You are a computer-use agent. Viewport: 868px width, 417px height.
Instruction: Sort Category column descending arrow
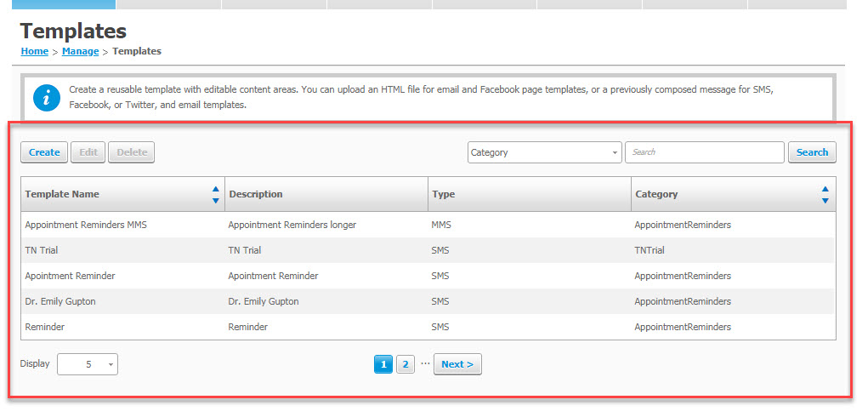(x=825, y=200)
